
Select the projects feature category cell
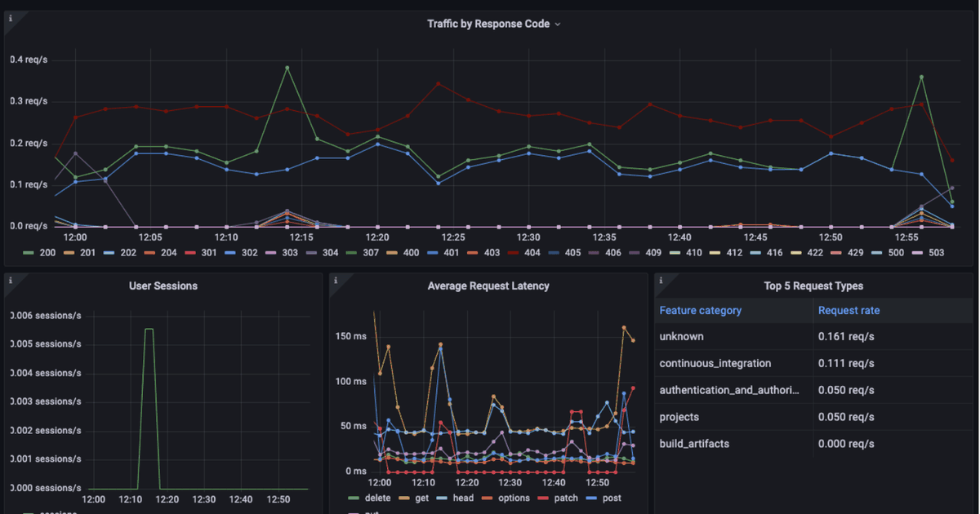click(733, 417)
